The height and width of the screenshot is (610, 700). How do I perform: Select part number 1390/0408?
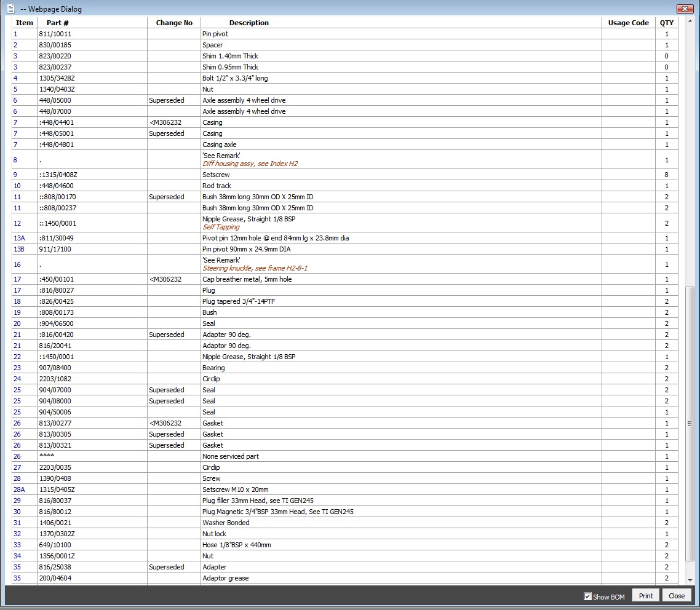pyautogui.click(x=55, y=478)
